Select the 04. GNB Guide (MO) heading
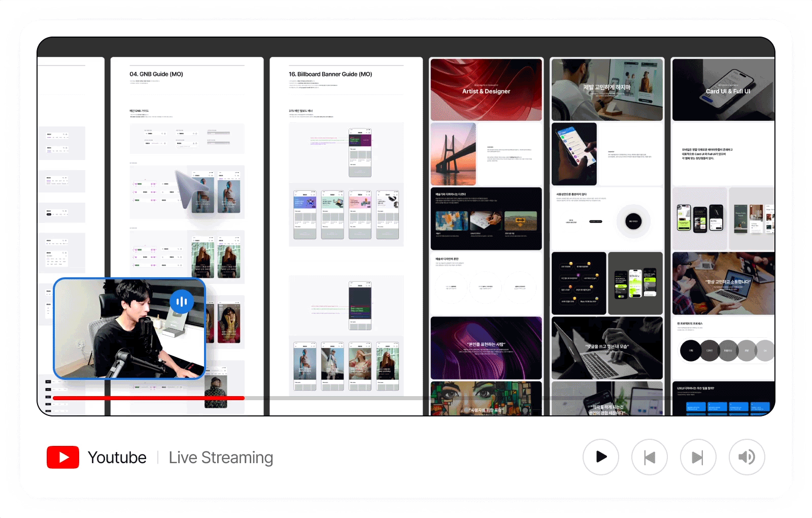 pos(156,74)
